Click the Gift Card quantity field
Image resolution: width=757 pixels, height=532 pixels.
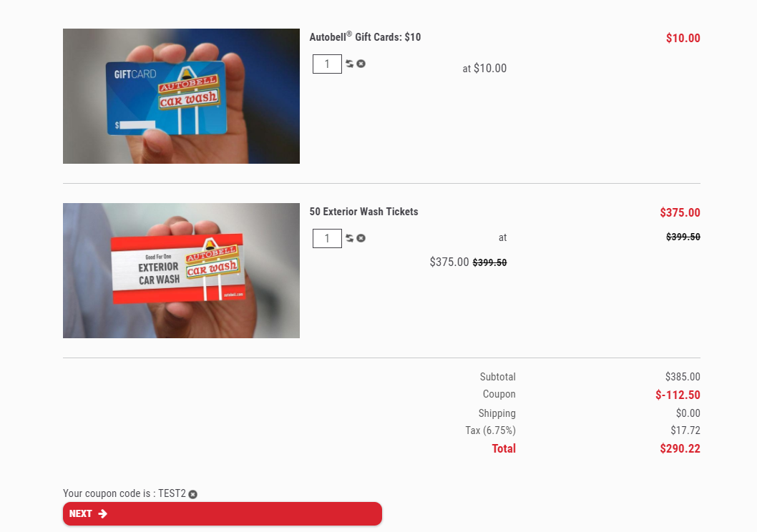[x=327, y=64]
